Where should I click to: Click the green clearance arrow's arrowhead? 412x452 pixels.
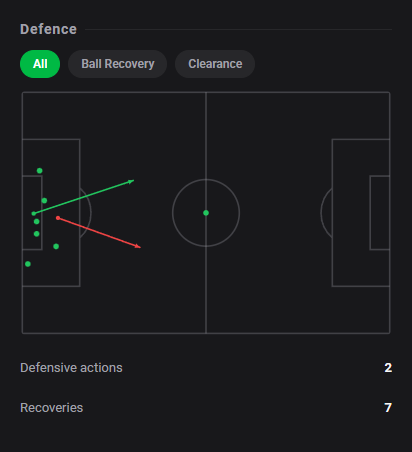pyautogui.click(x=131, y=182)
